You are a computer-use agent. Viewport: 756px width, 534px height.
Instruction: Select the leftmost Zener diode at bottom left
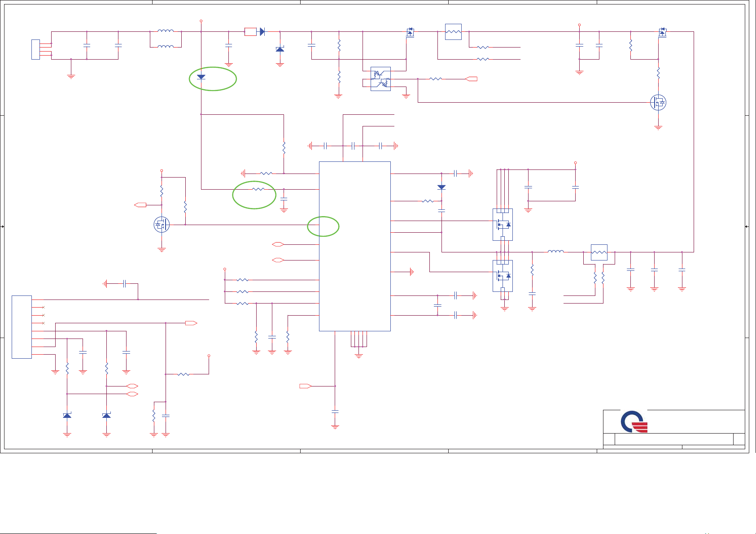pyautogui.click(x=67, y=416)
